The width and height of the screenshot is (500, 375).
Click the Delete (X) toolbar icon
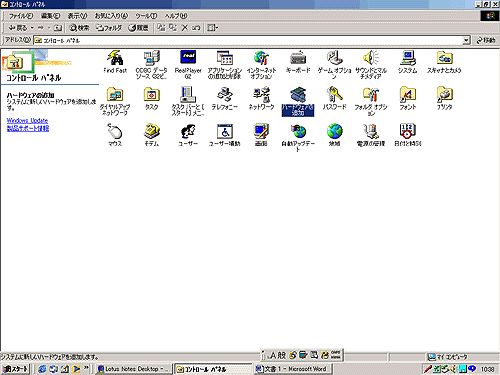click(x=185, y=28)
